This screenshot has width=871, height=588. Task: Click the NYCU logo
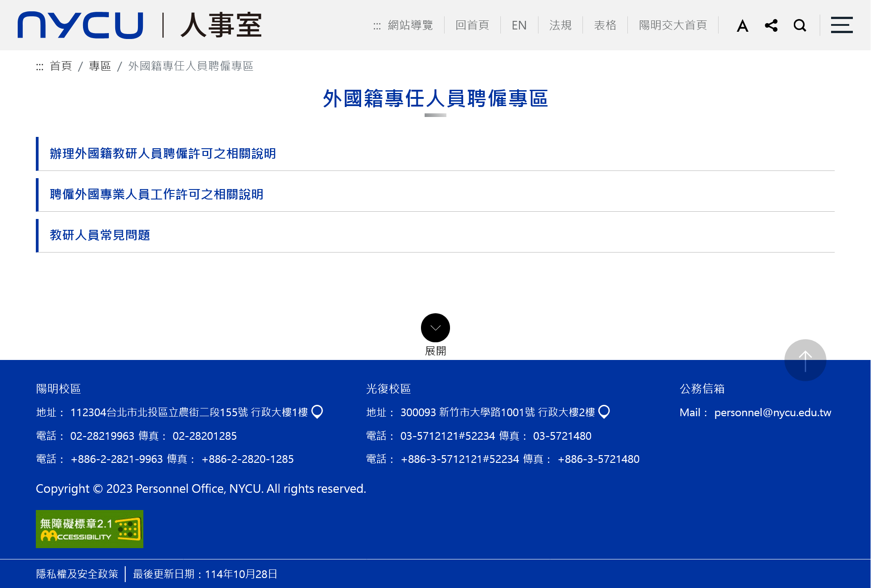[80, 25]
